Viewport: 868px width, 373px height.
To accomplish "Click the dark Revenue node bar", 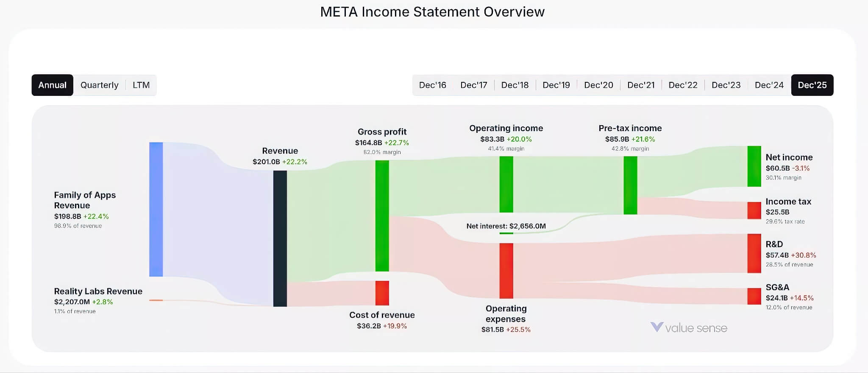I will point(280,238).
